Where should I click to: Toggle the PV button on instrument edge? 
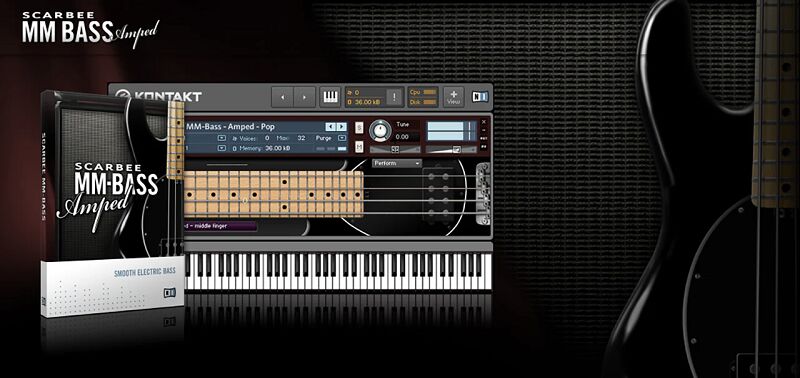point(484,145)
